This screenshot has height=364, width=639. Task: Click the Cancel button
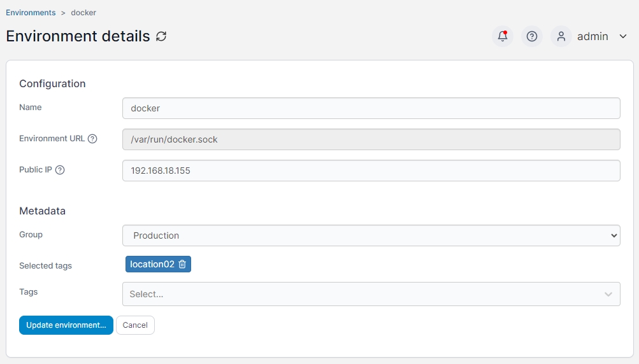click(x=135, y=325)
